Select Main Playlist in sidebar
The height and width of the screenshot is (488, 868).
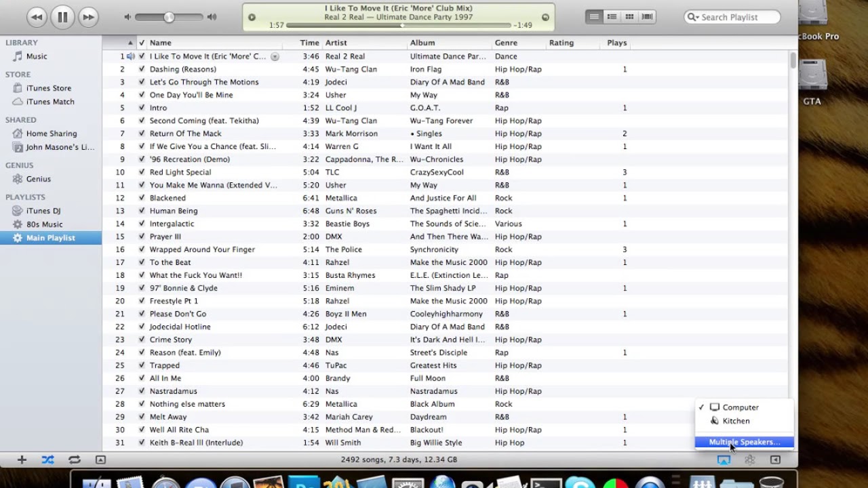click(51, 238)
